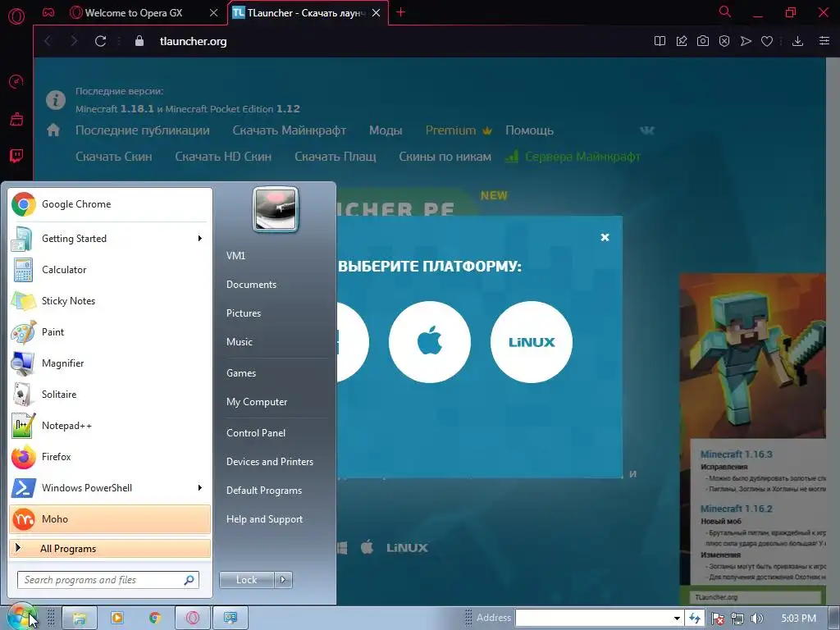Open Help and Support
The image size is (840, 630).
click(x=264, y=519)
